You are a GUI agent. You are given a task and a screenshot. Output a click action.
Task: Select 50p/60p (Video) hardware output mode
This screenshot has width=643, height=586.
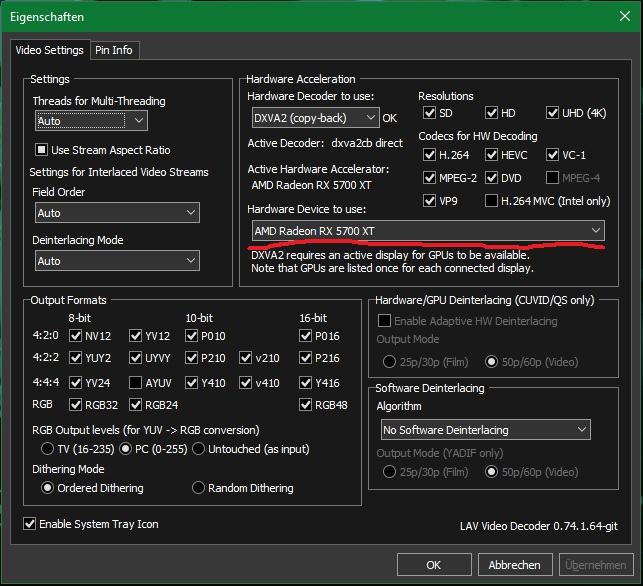(491, 362)
